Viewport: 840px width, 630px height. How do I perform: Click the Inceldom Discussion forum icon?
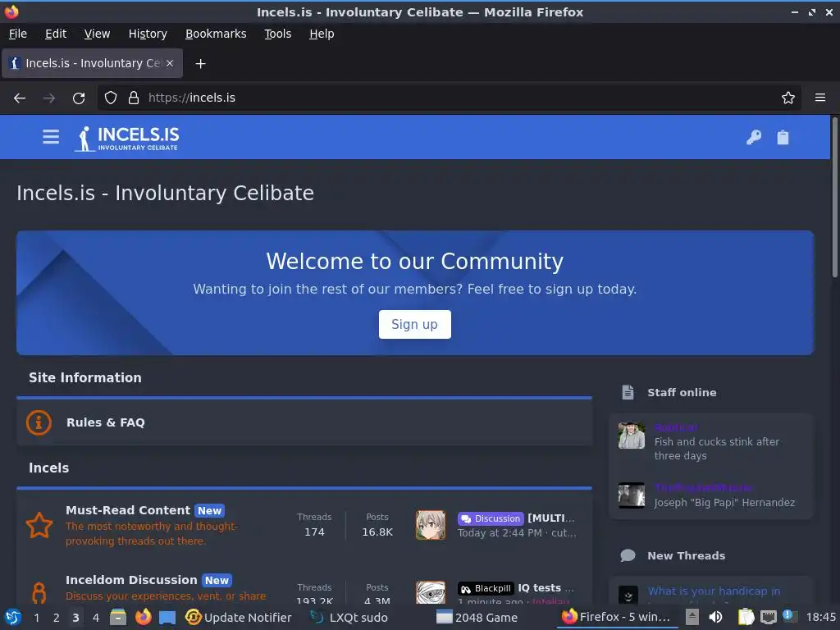(39, 592)
